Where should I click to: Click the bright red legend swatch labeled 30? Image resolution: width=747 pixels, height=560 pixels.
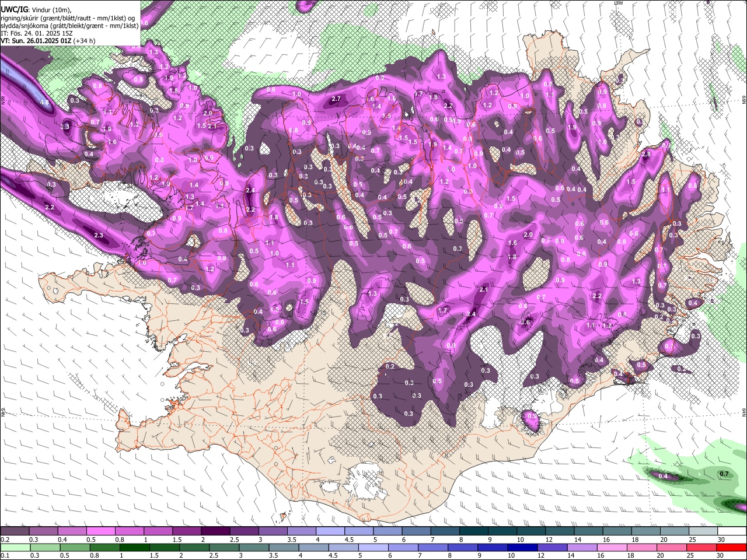[x=732, y=547]
